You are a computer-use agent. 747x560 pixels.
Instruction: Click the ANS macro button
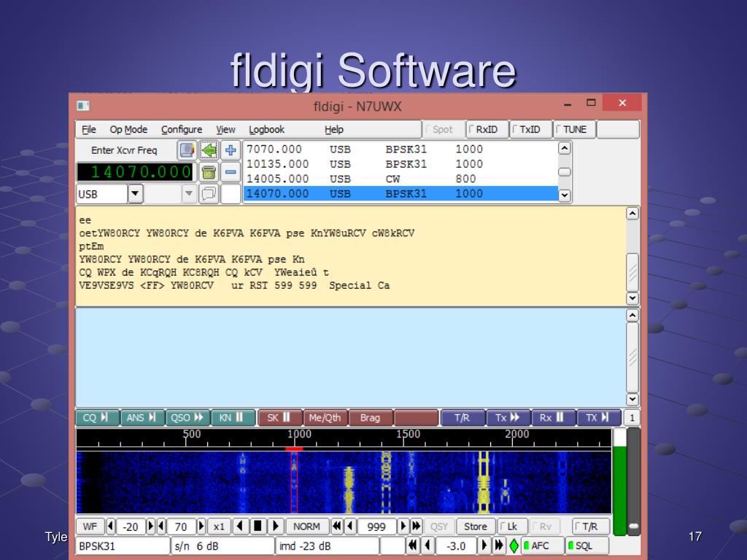[142, 418]
